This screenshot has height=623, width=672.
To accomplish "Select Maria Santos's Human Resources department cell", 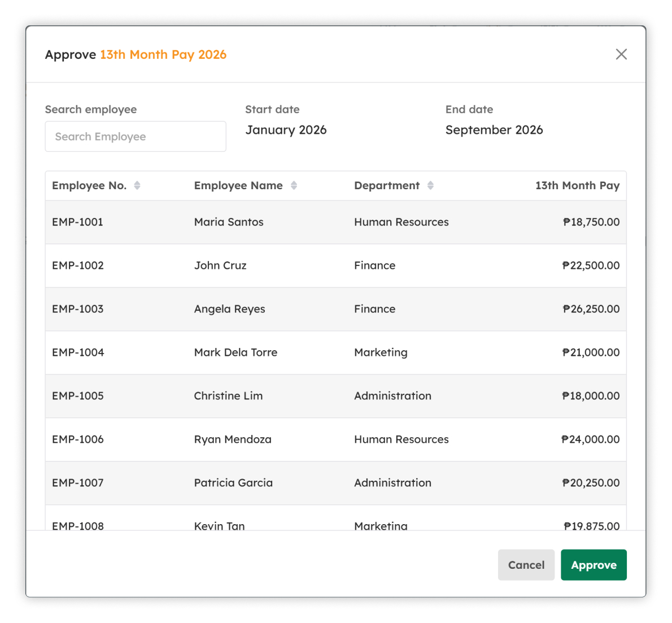I will (402, 222).
